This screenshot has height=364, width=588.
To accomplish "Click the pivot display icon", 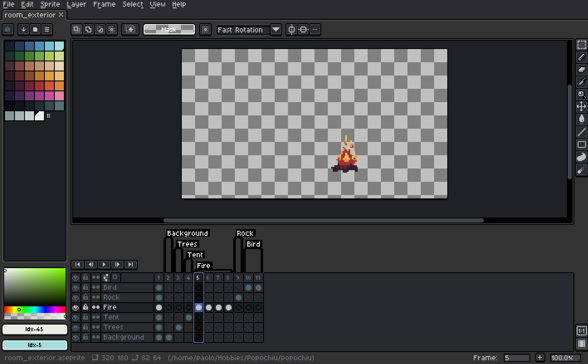I will tap(130, 29).
